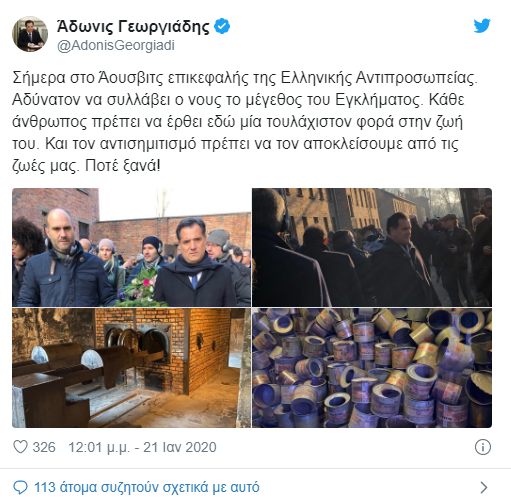The width and height of the screenshot is (511, 499).
Task: View photo of crowd by brick barracks
Action: click(372, 247)
